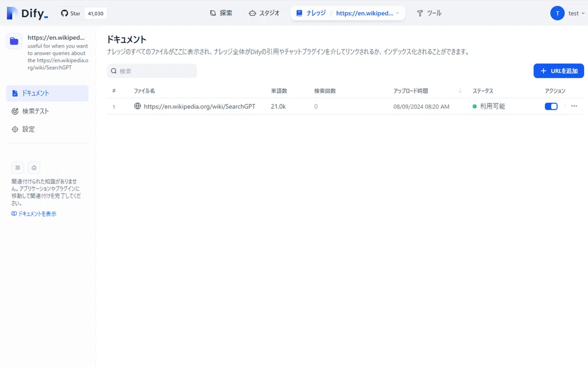
Task: Open the GitHub Star button
Action: tap(71, 13)
